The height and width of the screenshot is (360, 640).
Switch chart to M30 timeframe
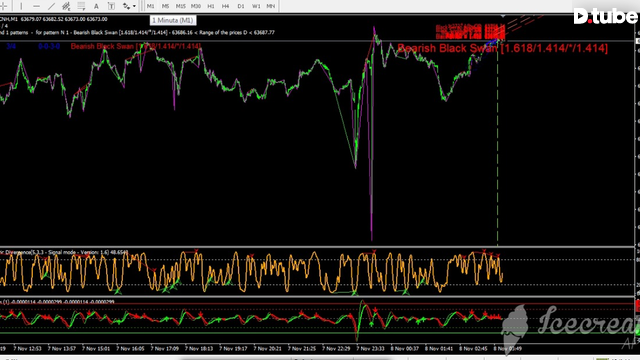click(196, 6)
